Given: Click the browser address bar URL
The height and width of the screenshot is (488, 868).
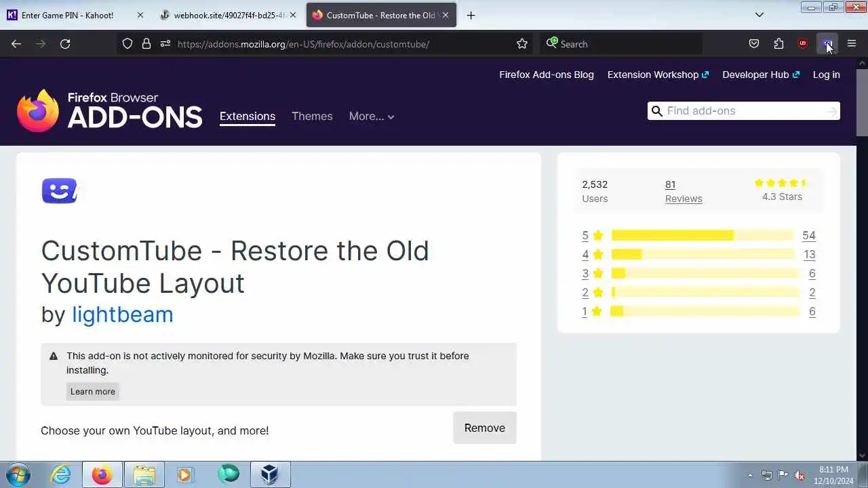Looking at the screenshot, I should [x=303, y=44].
